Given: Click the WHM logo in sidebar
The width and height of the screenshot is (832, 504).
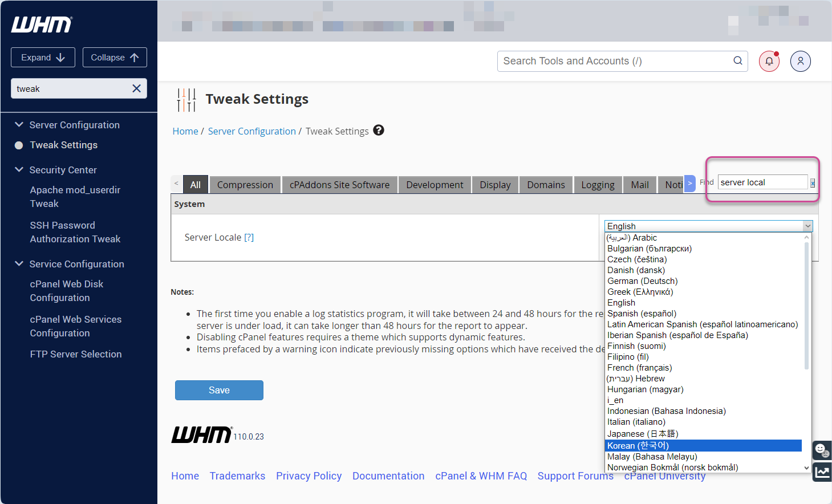Looking at the screenshot, I should click(x=42, y=25).
